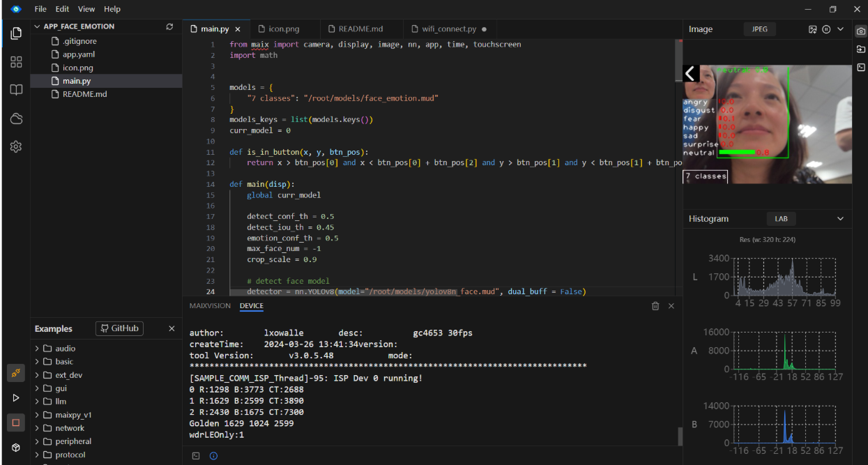
Task: Refresh the APP_FACE_EMOTION file explorer
Action: (x=169, y=26)
